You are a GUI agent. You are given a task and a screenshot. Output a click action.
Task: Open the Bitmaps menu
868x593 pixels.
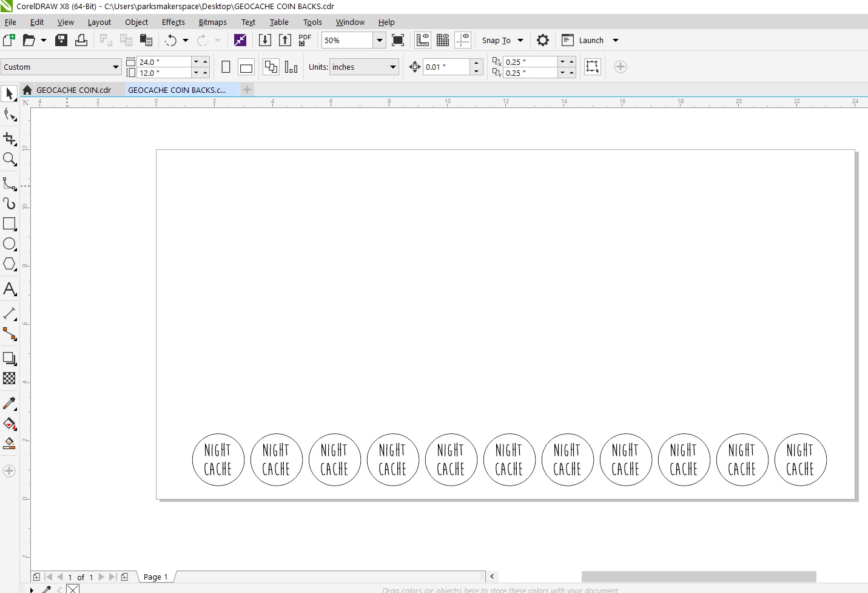pyautogui.click(x=212, y=22)
